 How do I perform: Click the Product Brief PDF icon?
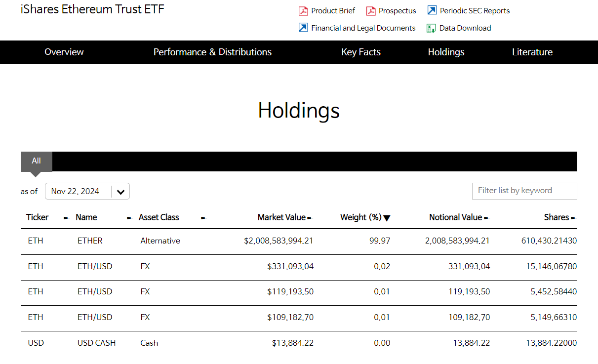tap(303, 11)
